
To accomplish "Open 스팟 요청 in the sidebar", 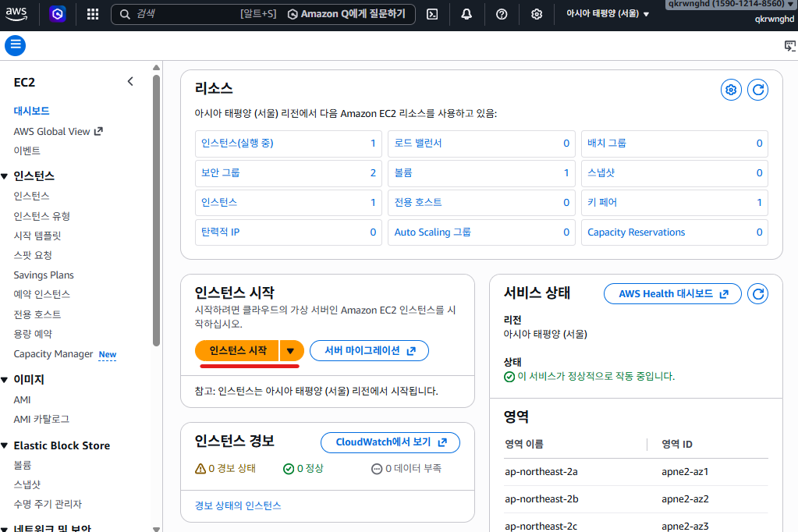I will point(33,255).
